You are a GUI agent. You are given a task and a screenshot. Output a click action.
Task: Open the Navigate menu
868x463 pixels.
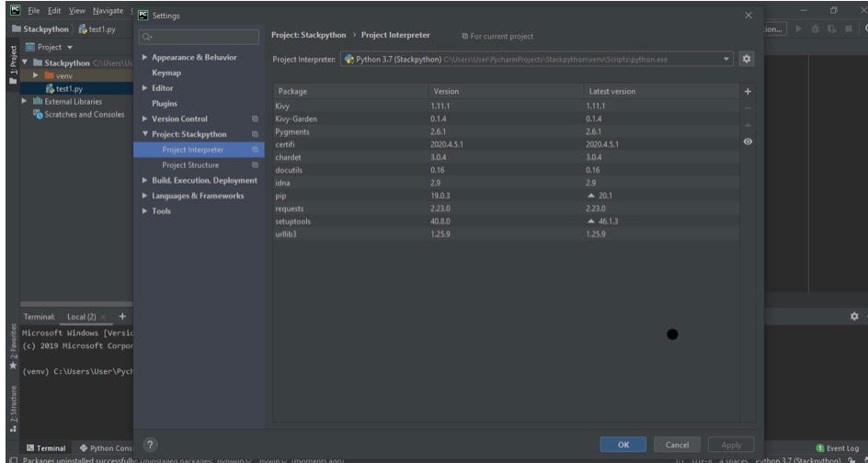coord(108,11)
